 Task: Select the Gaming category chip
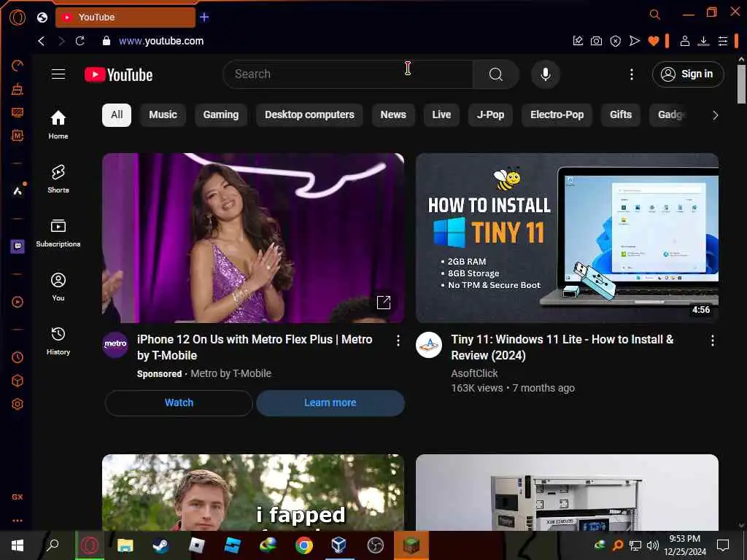(x=221, y=114)
